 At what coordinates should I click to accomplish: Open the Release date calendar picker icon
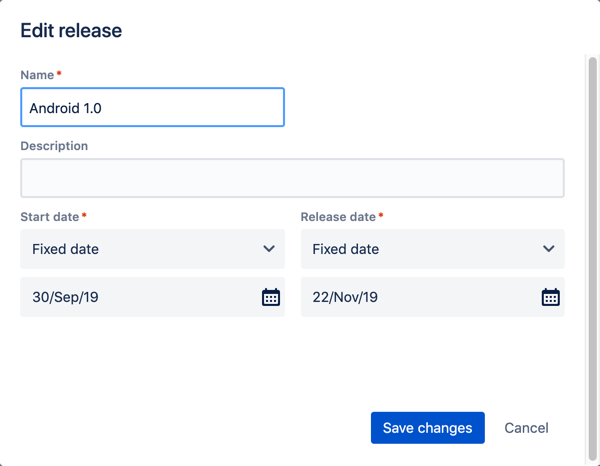tap(551, 297)
